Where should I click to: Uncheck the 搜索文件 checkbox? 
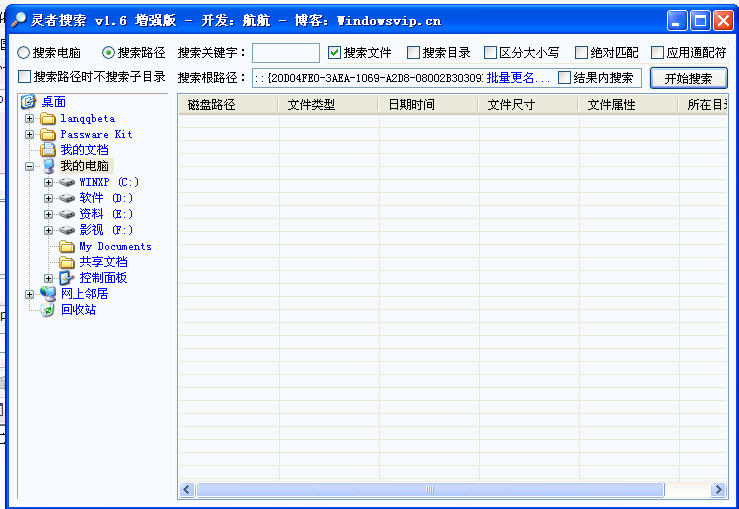pyautogui.click(x=335, y=53)
